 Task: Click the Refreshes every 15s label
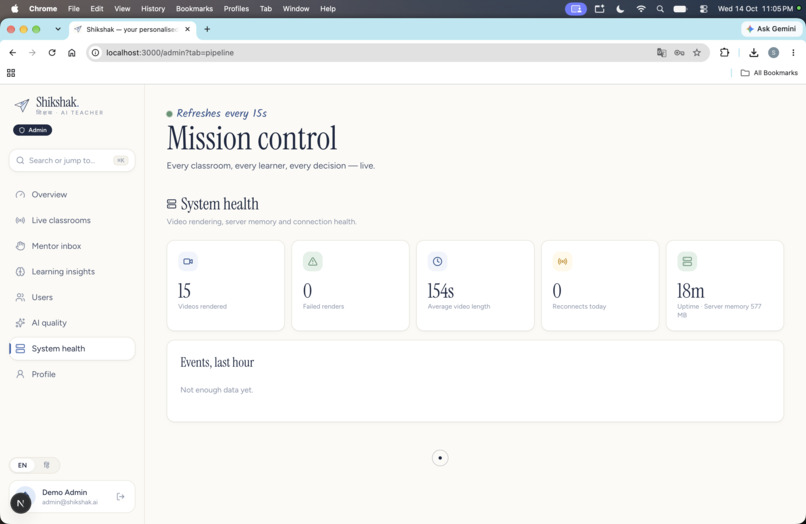[x=222, y=113]
